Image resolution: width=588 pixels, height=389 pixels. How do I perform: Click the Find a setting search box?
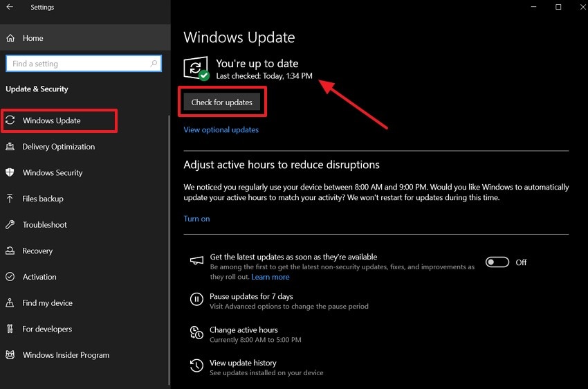click(84, 64)
